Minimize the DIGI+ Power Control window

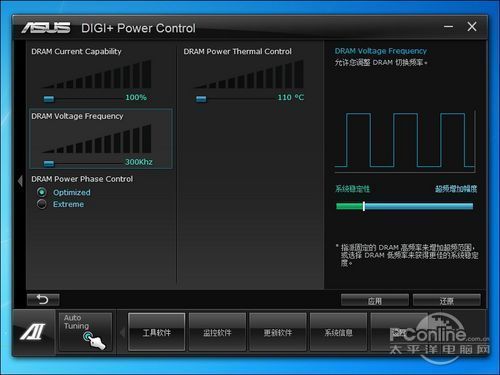click(x=449, y=27)
